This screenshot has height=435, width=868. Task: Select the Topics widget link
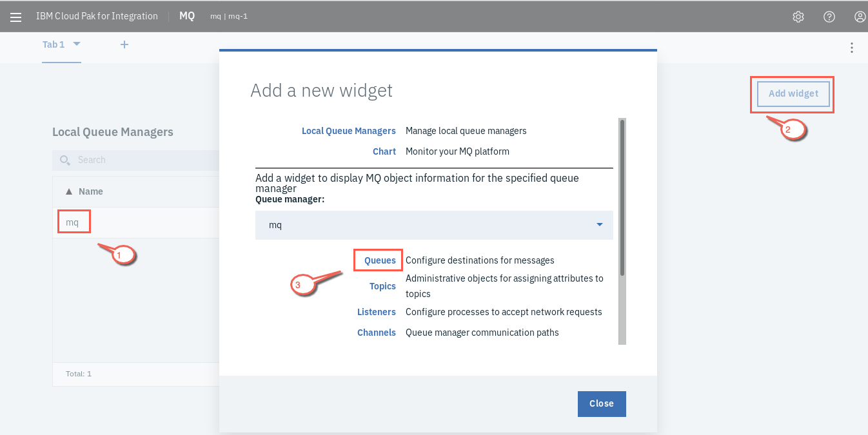click(382, 286)
